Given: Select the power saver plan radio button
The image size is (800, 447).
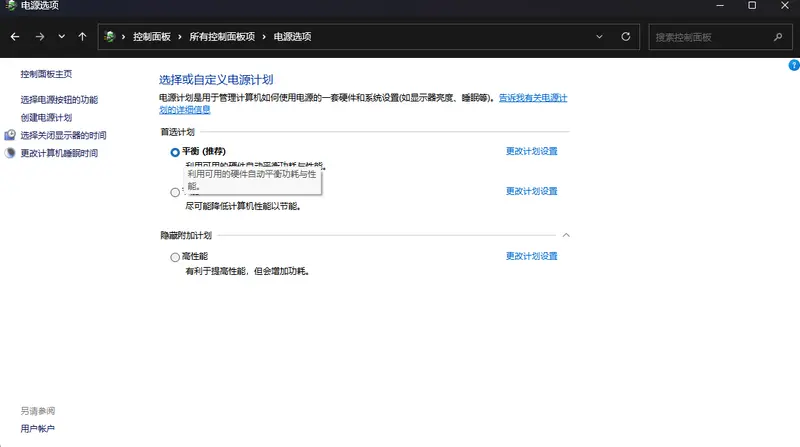Looking at the screenshot, I should tap(175, 192).
